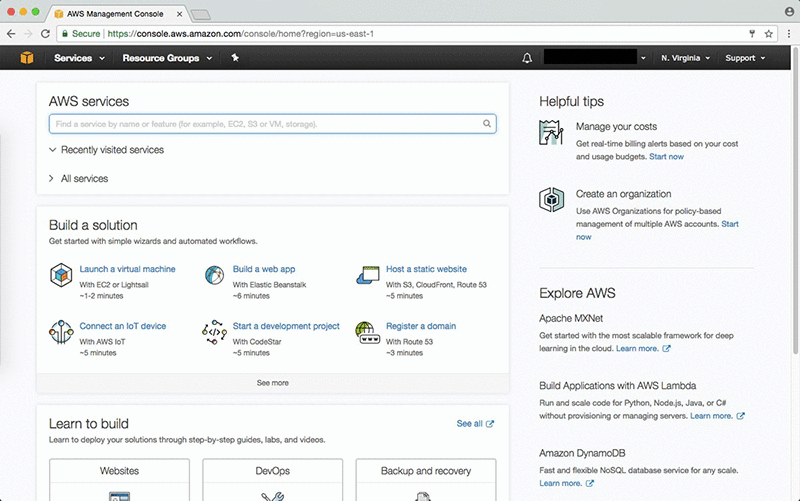The width and height of the screenshot is (800, 501).
Task: Open the Connect an IoT device link
Action: 122,326
